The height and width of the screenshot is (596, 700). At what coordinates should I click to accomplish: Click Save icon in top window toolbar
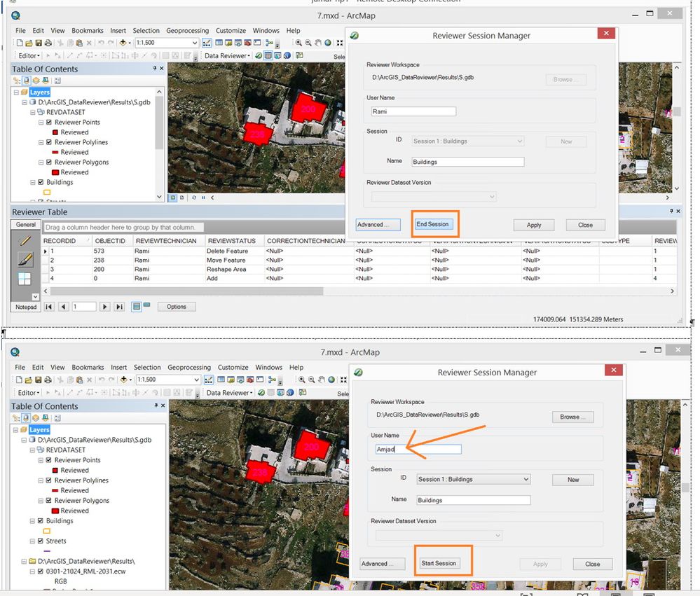pyautogui.click(x=39, y=43)
